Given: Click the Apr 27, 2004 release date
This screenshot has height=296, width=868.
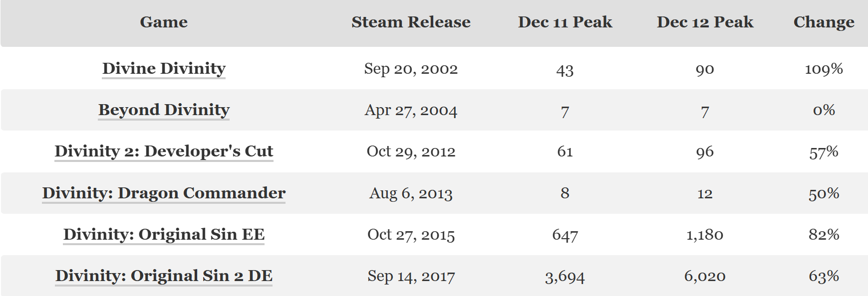Looking at the screenshot, I should (x=411, y=110).
